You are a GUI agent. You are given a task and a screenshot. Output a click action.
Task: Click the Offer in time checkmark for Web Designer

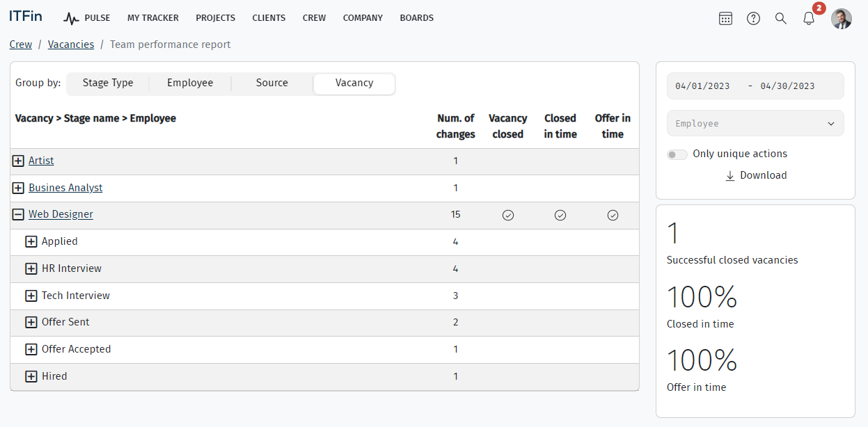(613, 216)
